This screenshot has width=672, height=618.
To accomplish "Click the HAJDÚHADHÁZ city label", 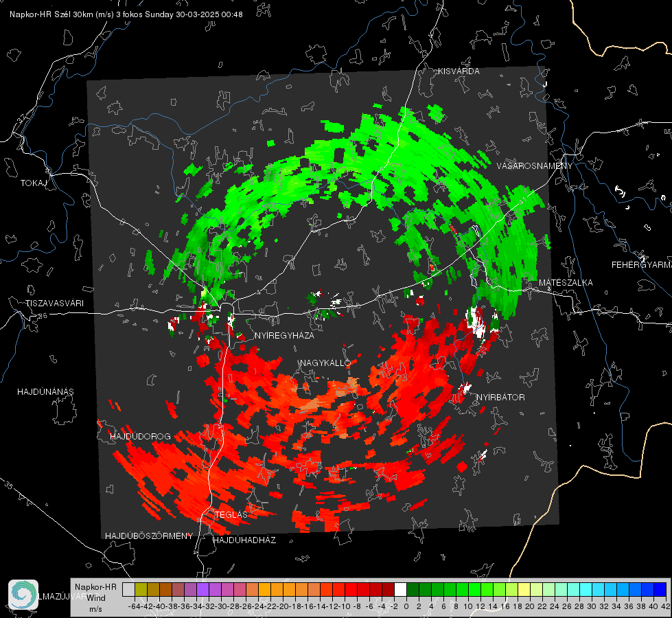I will [x=244, y=540].
